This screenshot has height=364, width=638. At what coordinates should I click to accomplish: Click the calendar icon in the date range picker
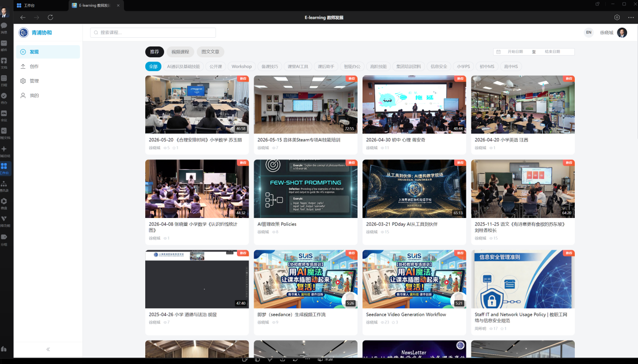(x=499, y=52)
